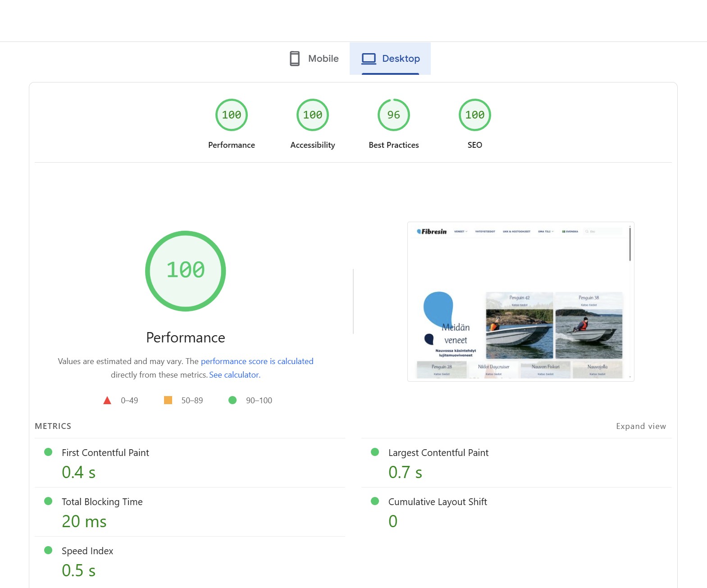Expand the metrics view

(x=640, y=426)
